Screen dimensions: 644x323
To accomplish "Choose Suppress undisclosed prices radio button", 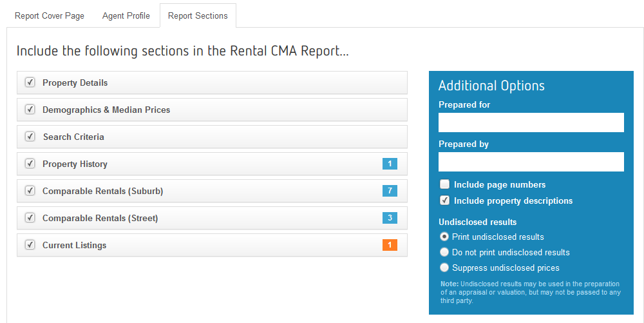I will point(444,268).
